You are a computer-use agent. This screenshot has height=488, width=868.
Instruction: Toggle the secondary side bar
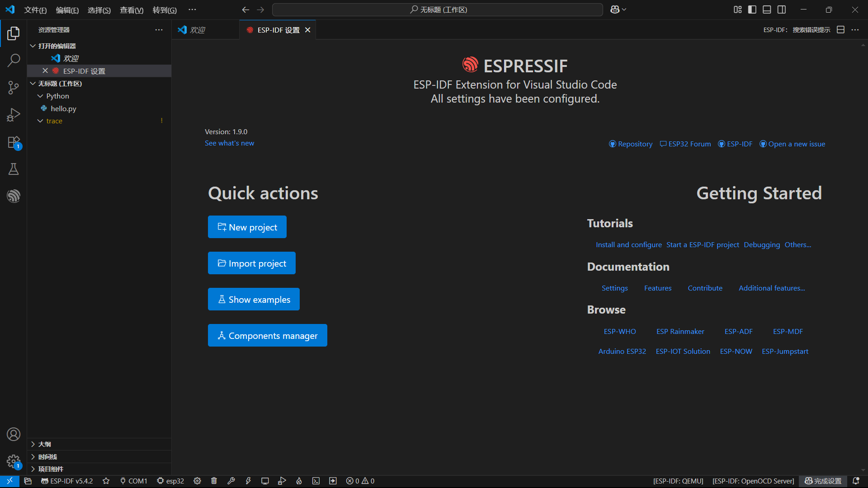[x=782, y=9]
